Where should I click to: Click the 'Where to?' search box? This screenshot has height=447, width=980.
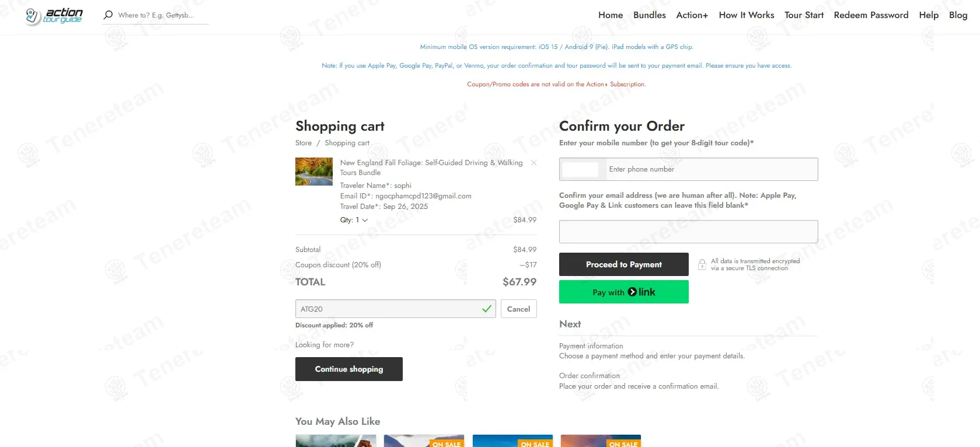161,15
